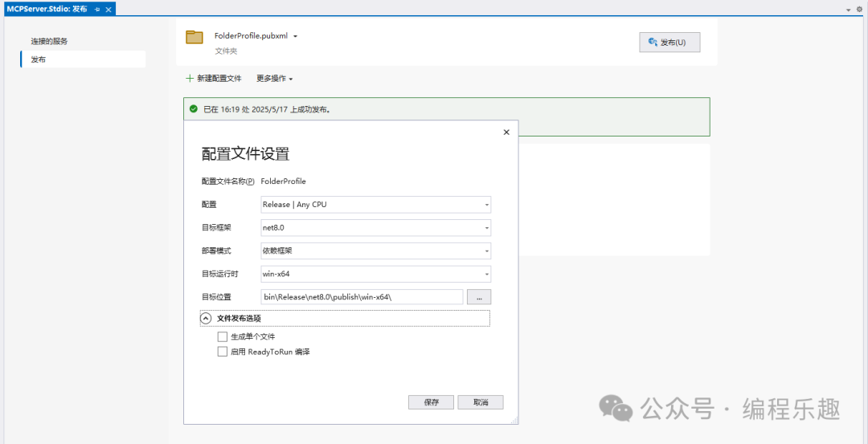Click the 发布(U) publish button
Viewport: 868px width, 444px height.
pos(669,43)
